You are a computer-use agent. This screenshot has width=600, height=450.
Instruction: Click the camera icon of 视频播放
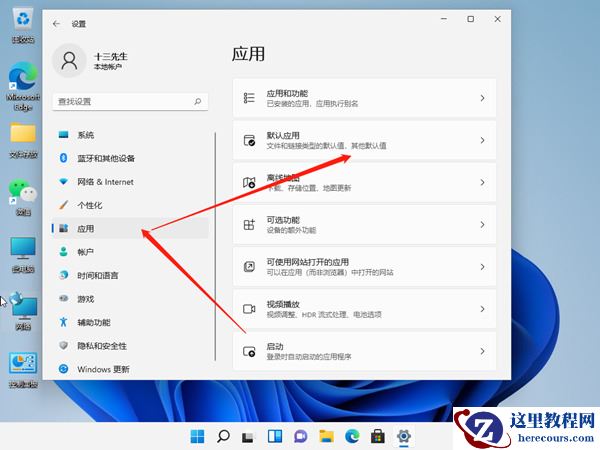(x=249, y=309)
